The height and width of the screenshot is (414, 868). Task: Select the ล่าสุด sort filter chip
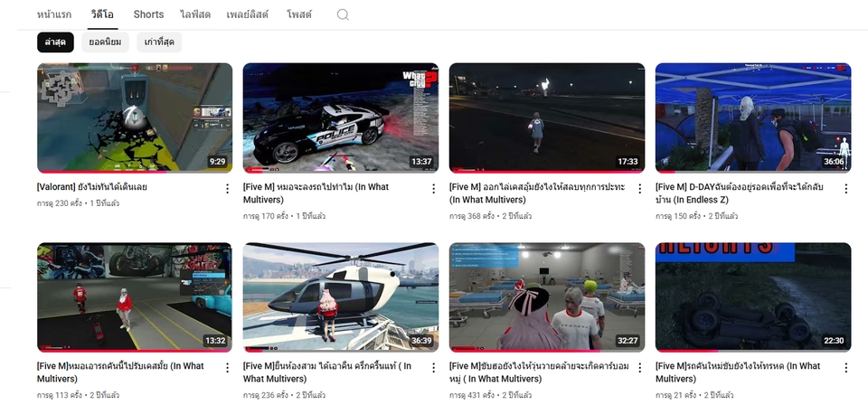pyautogui.click(x=55, y=42)
